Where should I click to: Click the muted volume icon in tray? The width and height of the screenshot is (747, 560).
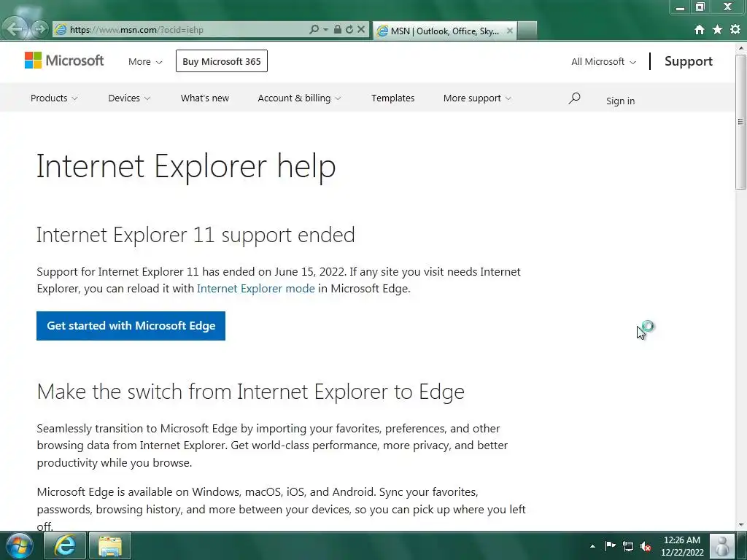tap(646, 546)
